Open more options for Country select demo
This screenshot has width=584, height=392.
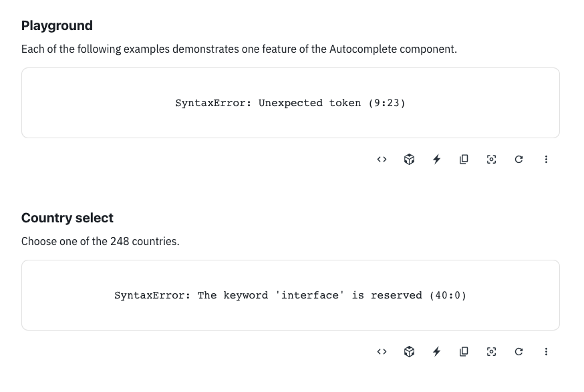546,351
